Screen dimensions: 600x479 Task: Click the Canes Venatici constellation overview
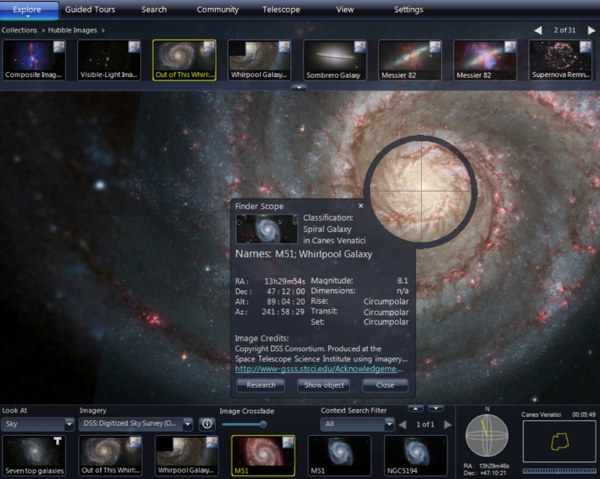click(557, 441)
